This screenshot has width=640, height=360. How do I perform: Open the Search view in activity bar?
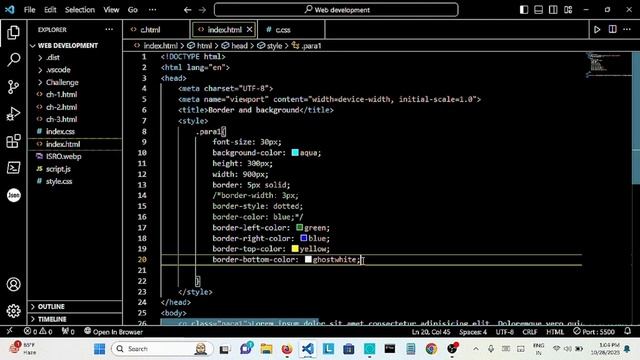(13, 60)
